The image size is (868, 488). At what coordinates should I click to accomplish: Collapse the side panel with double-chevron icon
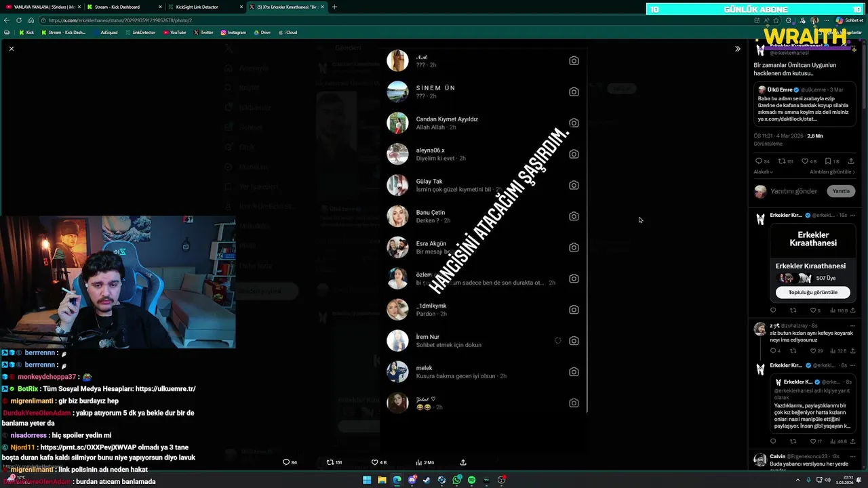click(738, 49)
